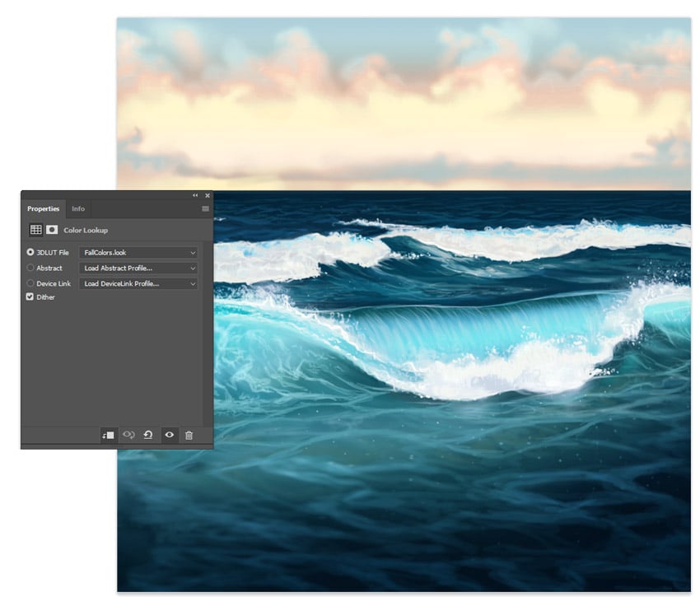Click the Dither label text

[x=45, y=297]
